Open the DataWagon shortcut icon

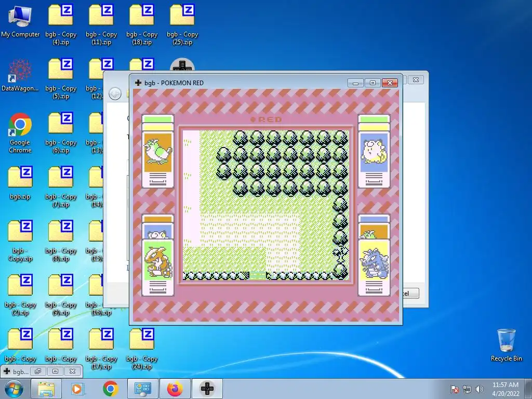point(20,75)
